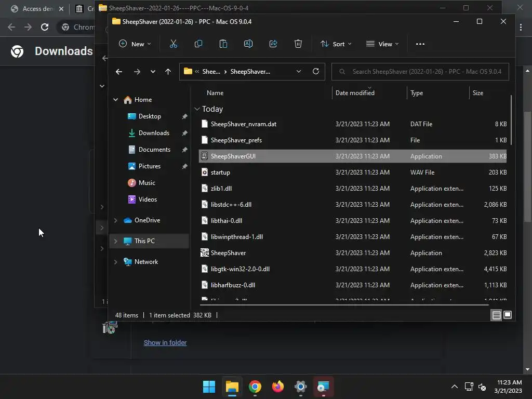The image size is (532, 399).
Task: Switch to large thumbnails view in status bar
Action: (508, 315)
